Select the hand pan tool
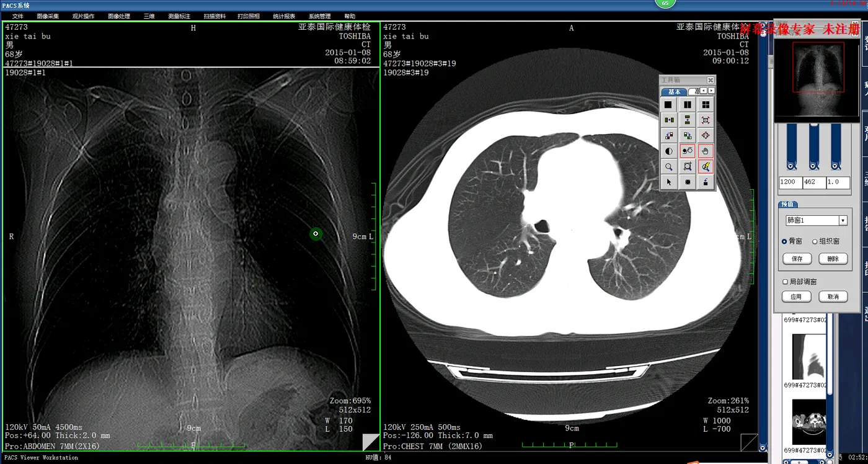The width and height of the screenshot is (868, 464). [706, 151]
